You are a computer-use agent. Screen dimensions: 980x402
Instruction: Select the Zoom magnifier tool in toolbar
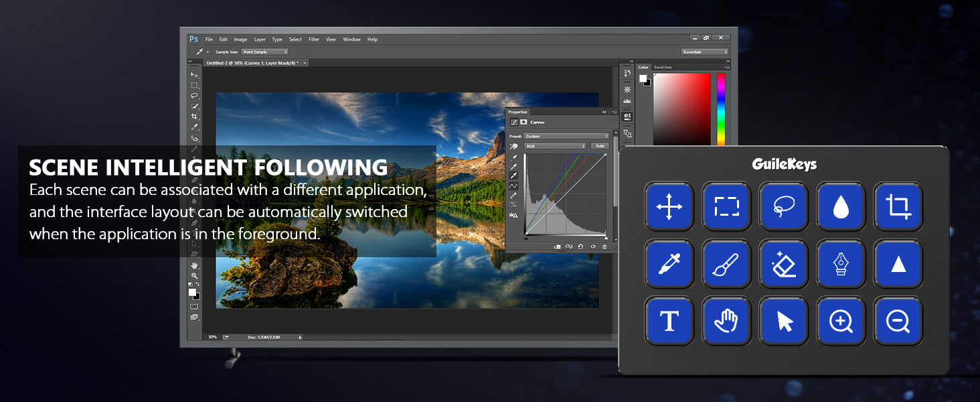194,276
